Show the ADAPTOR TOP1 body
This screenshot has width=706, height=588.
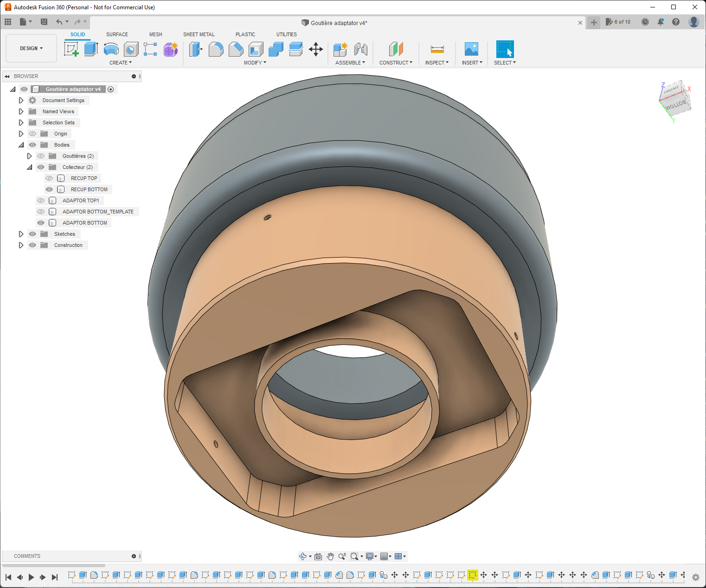click(41, 200)
